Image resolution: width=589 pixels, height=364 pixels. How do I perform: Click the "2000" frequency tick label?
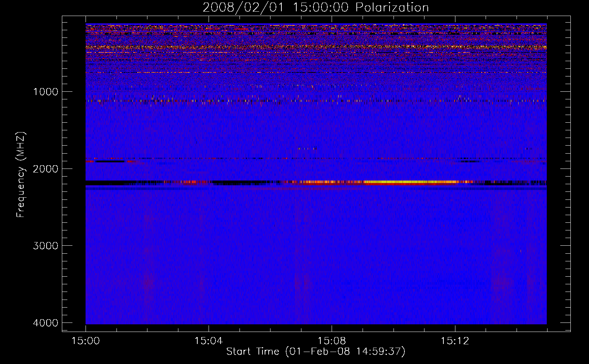(x=46, y=169)
